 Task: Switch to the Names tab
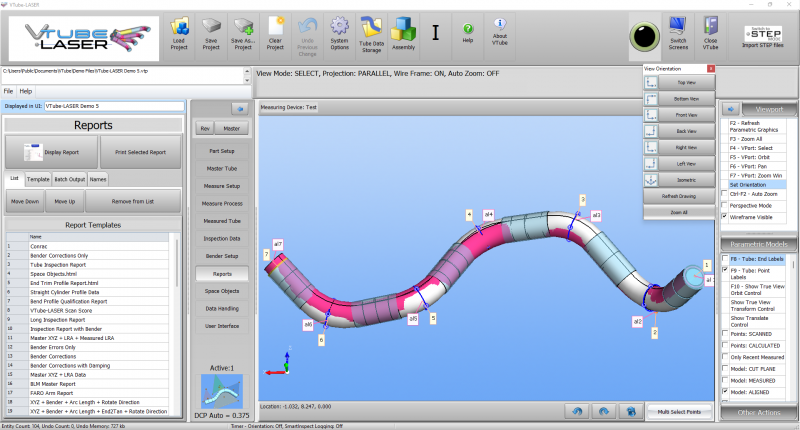(x=98, y=179)
